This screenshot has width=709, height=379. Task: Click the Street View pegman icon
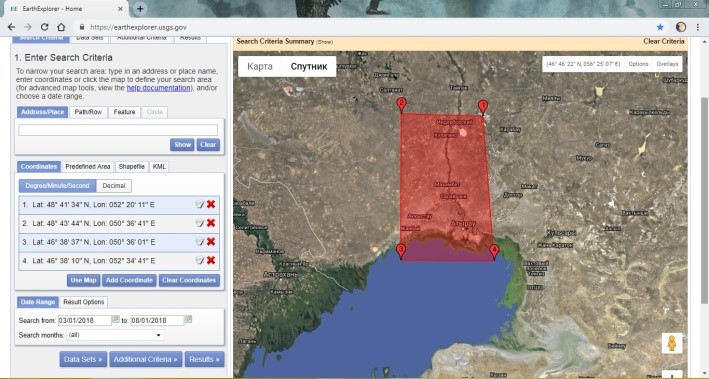[671, 343]
